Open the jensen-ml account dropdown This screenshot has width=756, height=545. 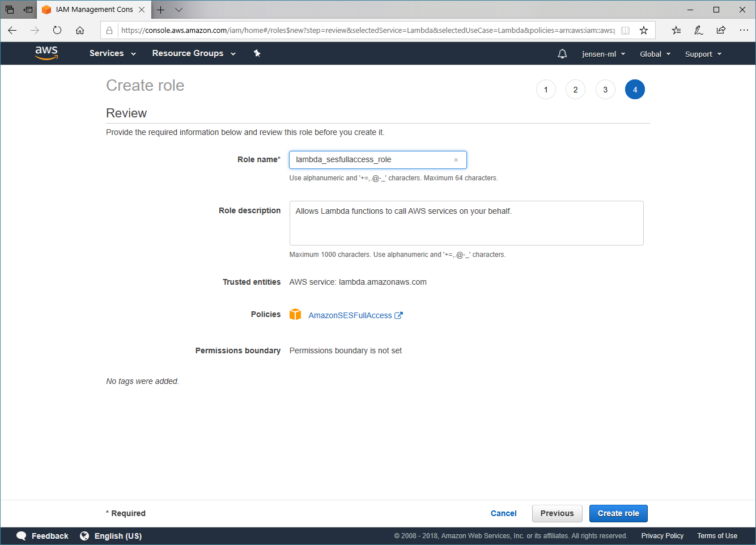click(x=603, y=54)
